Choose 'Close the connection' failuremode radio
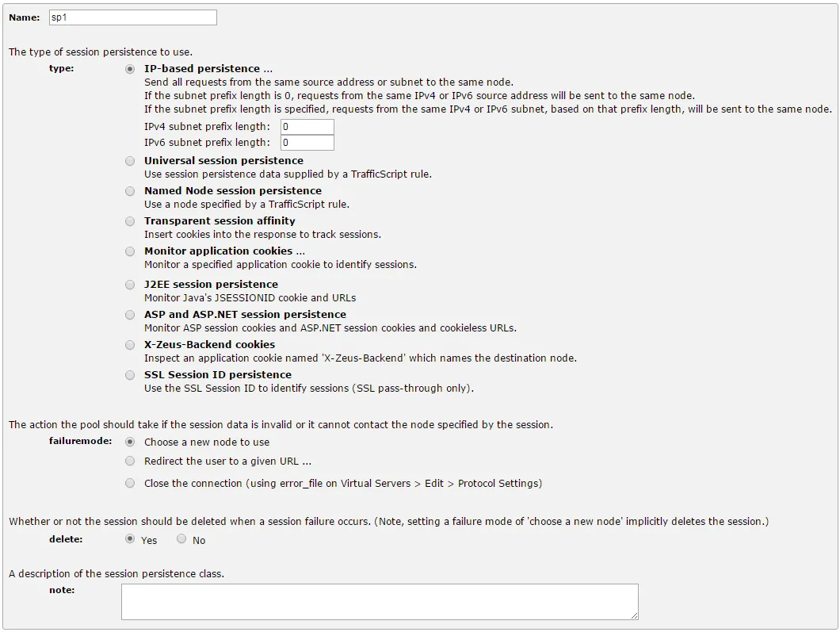840x632 pixels. click(130, 484)
